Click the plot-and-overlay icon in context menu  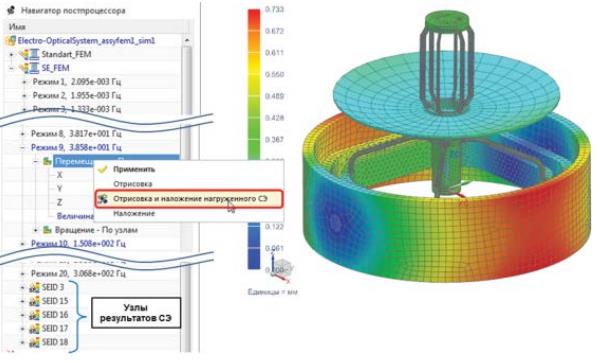(x=103, y=199)
